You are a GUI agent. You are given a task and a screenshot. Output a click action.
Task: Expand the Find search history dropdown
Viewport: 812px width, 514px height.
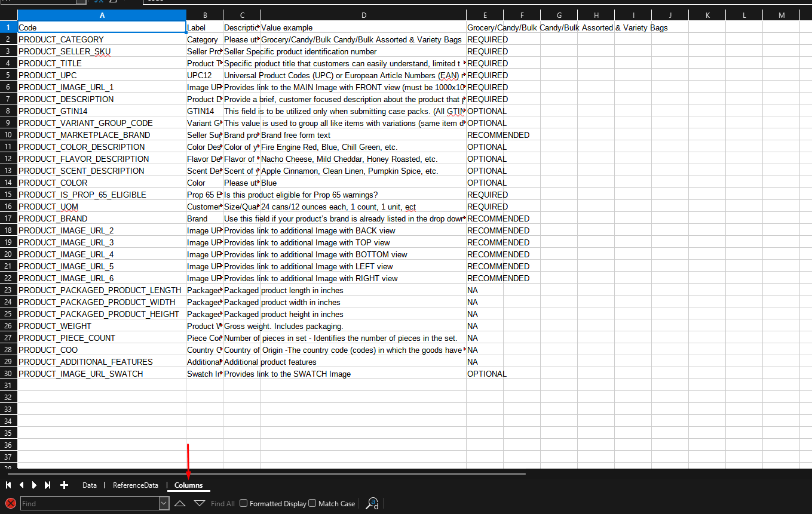(x=164, y=503)
